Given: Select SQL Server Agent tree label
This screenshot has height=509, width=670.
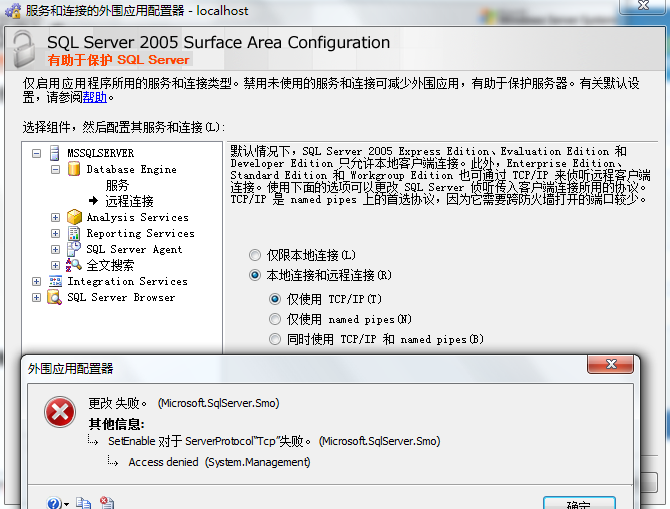Looking at the screenshot, I should pos(134,249).
